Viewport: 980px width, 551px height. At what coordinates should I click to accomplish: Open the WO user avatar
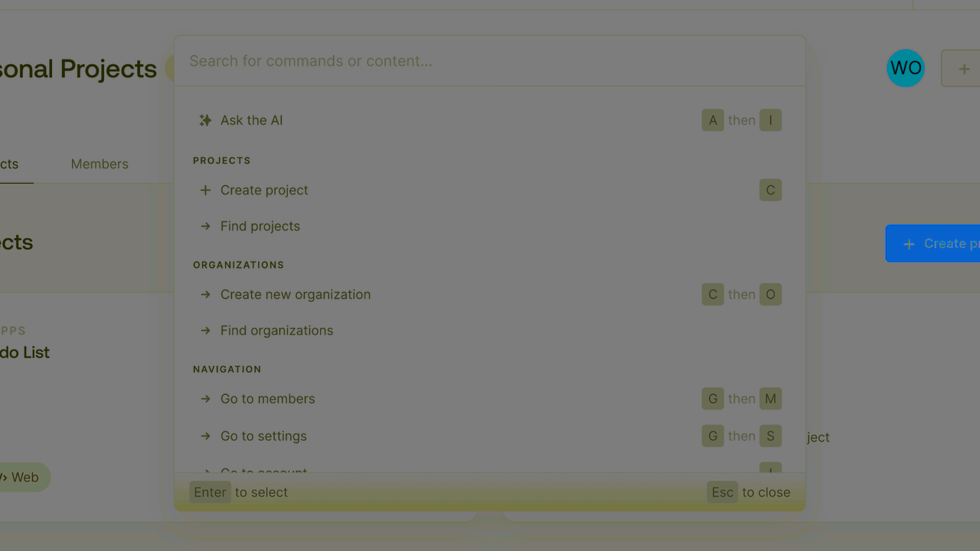pyautogui.click(x=906, y=68)
